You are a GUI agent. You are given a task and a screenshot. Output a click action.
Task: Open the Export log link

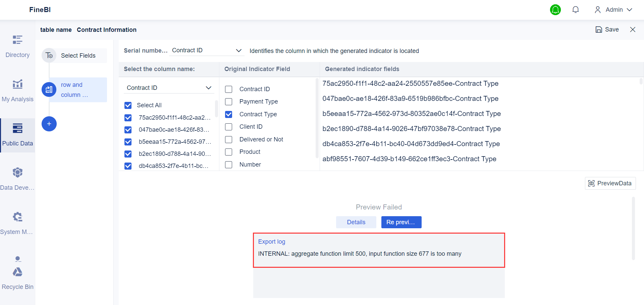click(271, 241)
